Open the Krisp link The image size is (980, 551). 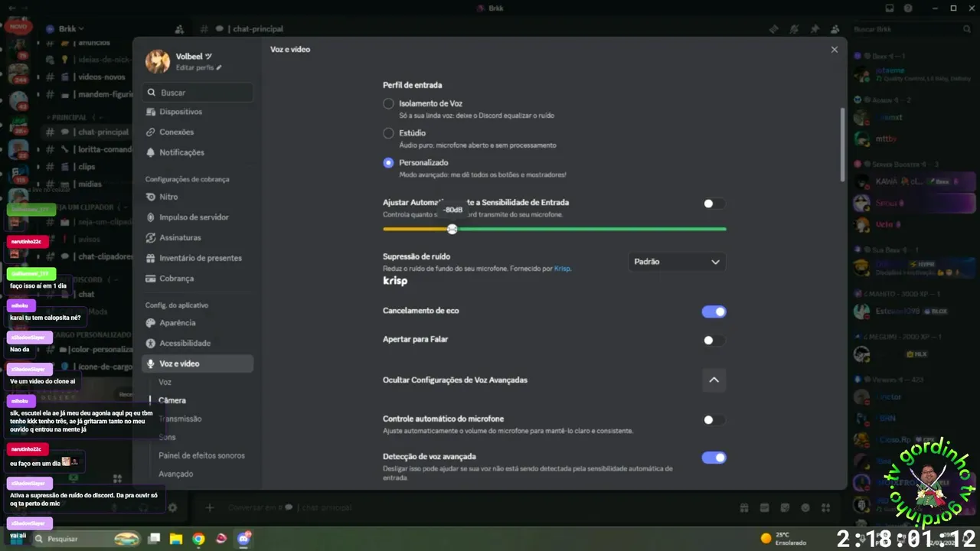click(x=562, y=269)
